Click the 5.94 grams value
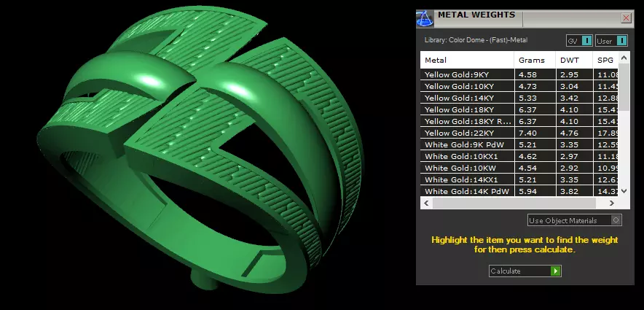Image resolution: width=644 pixels, height=310 pixels. point(526,191)
